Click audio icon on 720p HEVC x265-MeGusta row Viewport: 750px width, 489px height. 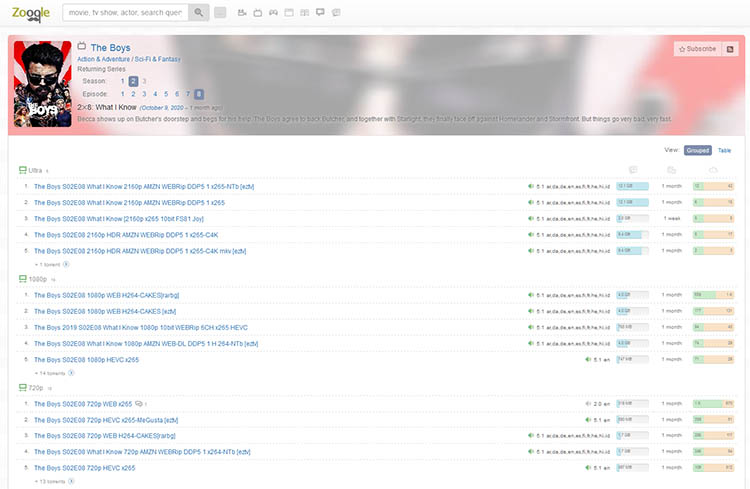click(588, 420)
